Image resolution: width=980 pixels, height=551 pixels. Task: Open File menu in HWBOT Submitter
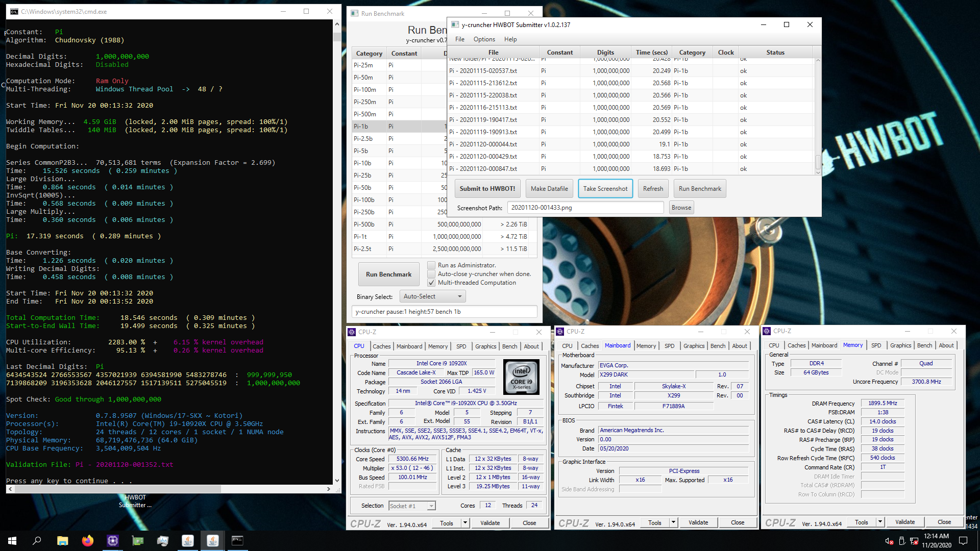point(460,39)
